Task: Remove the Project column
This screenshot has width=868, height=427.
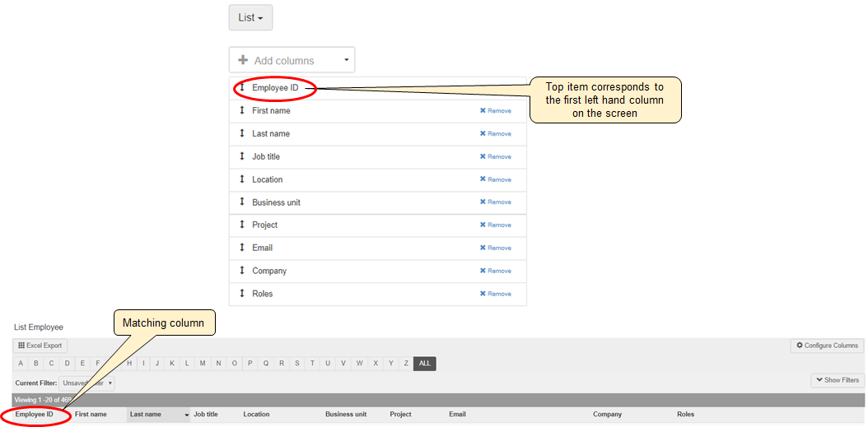Action: point(495,225)
